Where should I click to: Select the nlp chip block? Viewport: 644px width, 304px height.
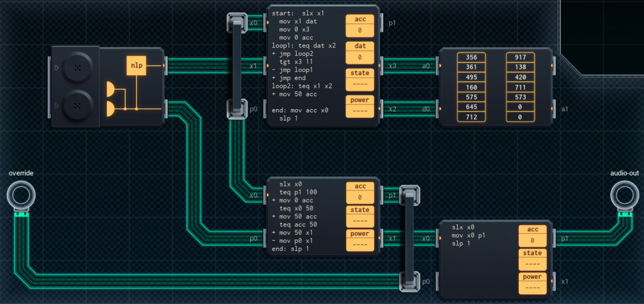pyautogui.click(x=136, y=65)
